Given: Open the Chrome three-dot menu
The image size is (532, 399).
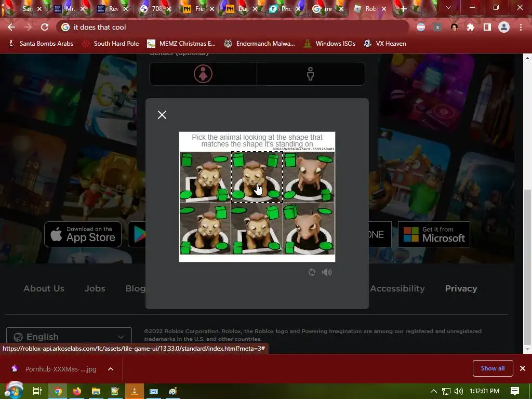Looking at the screenshot, I should pyautogui.click(x=521, y=27).
